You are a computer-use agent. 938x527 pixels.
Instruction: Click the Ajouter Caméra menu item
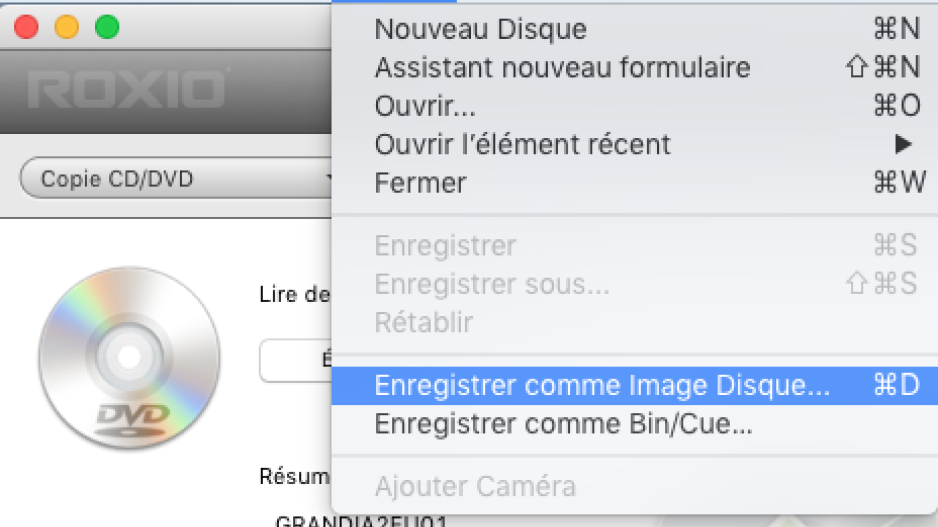click(635, 486)
